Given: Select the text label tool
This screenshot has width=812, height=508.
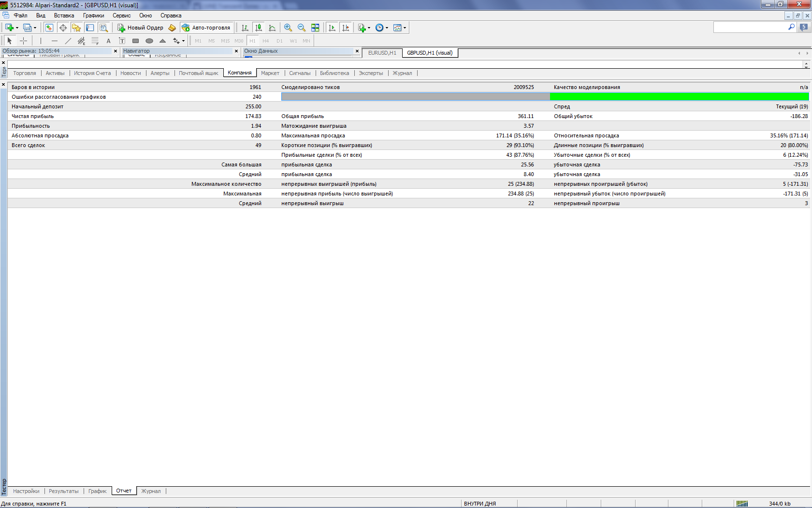Looking at the screenshot, I should tap(122, 41).
